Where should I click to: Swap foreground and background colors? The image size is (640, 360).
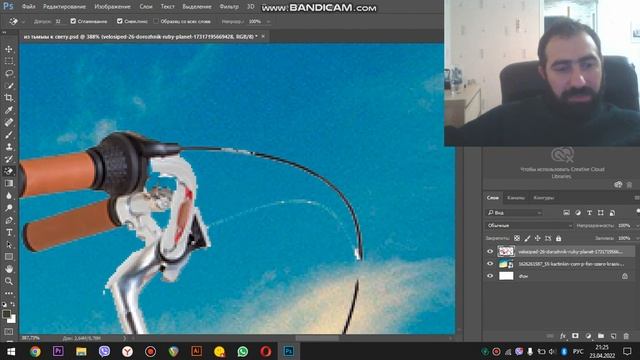coord(13,304)
